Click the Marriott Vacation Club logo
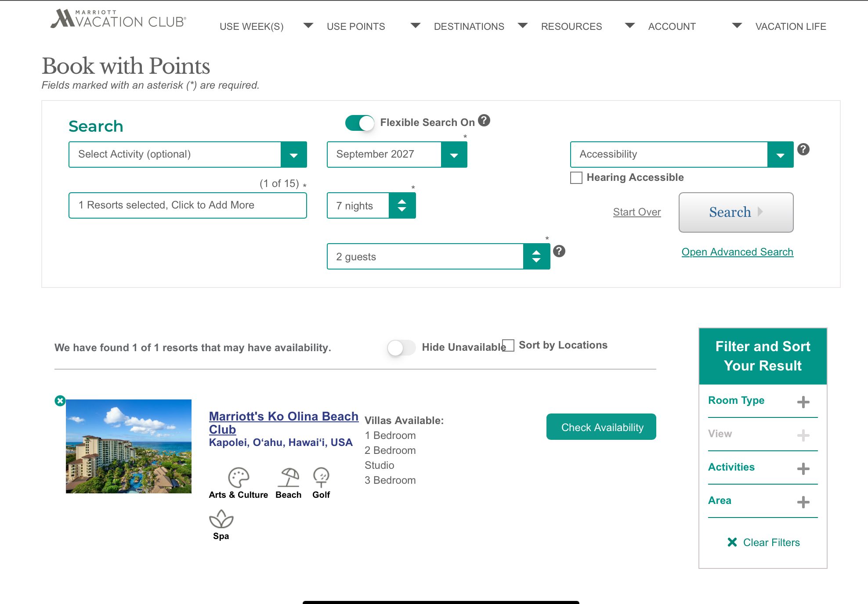 118,19
